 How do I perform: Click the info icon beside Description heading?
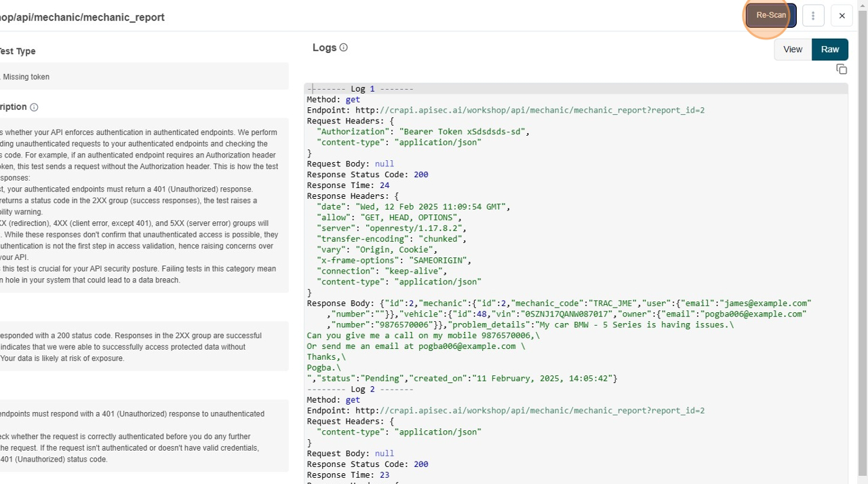[x=34, y=107]
